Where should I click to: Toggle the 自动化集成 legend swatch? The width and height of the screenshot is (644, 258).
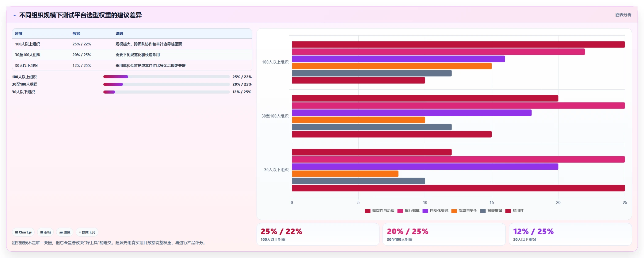pyautogui.click(x=425, y=211)
